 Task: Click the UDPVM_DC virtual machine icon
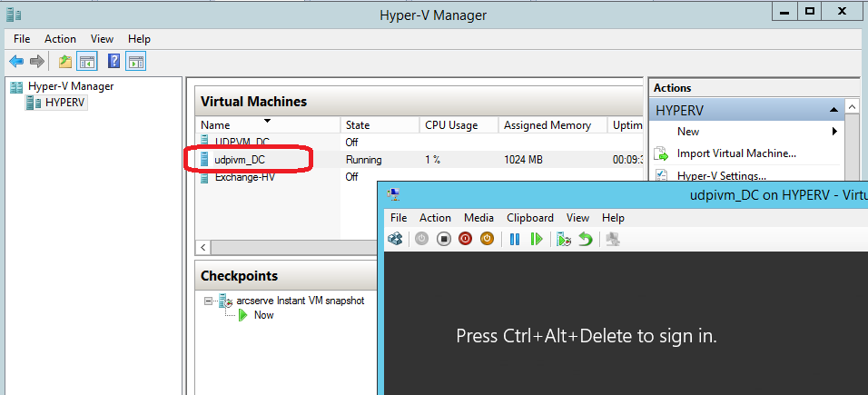click(205, 141)
